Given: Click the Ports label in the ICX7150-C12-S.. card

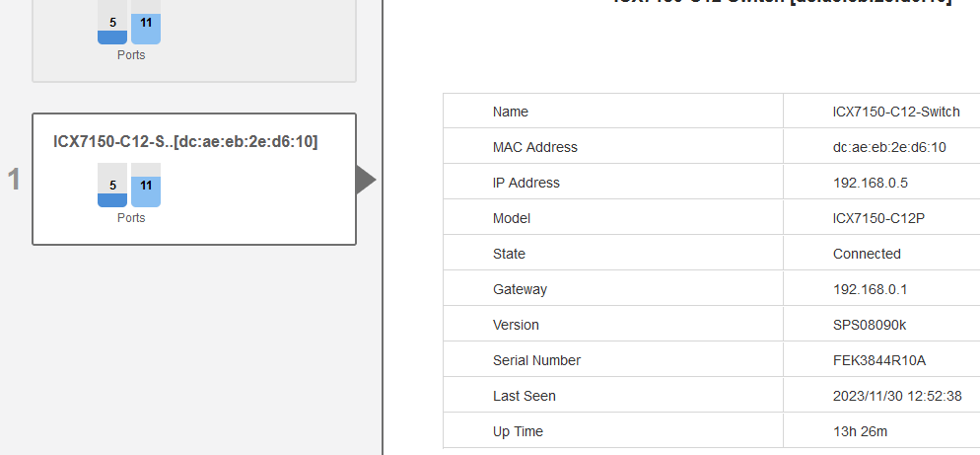Looking at the screenshot, I should pyautogui.click(x=131, y=218).
